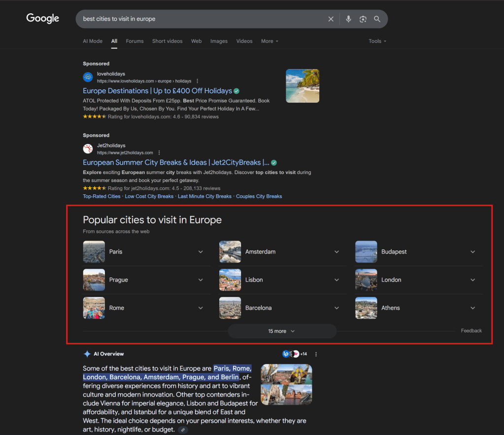Open loveholidays ad three-dot options
The width and height of the screenshot is (504, 435).
(x=198, y=81)
